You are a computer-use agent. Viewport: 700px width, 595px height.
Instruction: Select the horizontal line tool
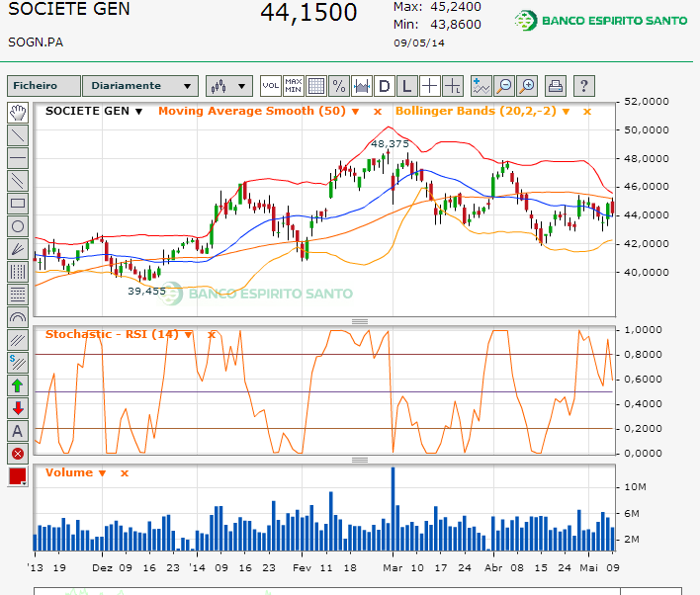[x=18, y=158]
